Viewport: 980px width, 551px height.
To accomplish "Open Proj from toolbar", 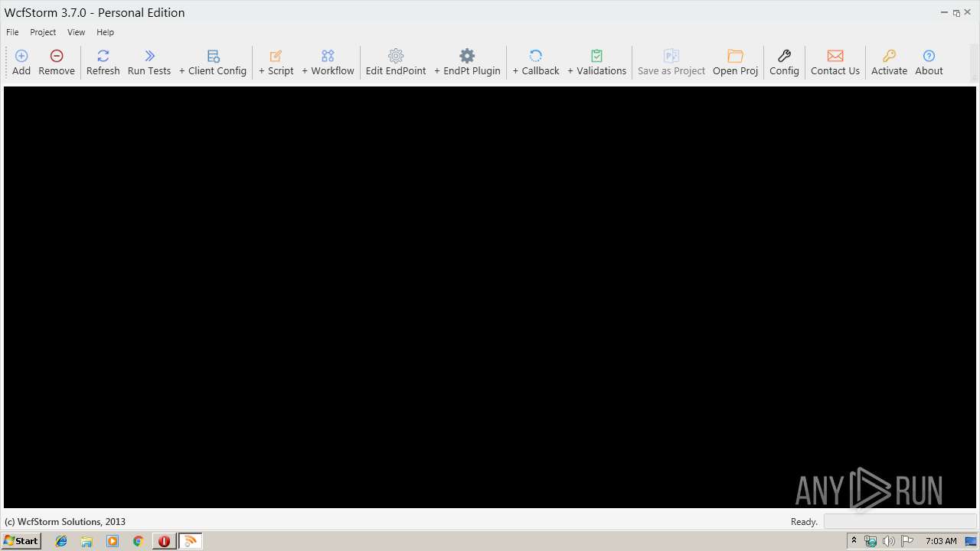I will click(x=736, y=62).
